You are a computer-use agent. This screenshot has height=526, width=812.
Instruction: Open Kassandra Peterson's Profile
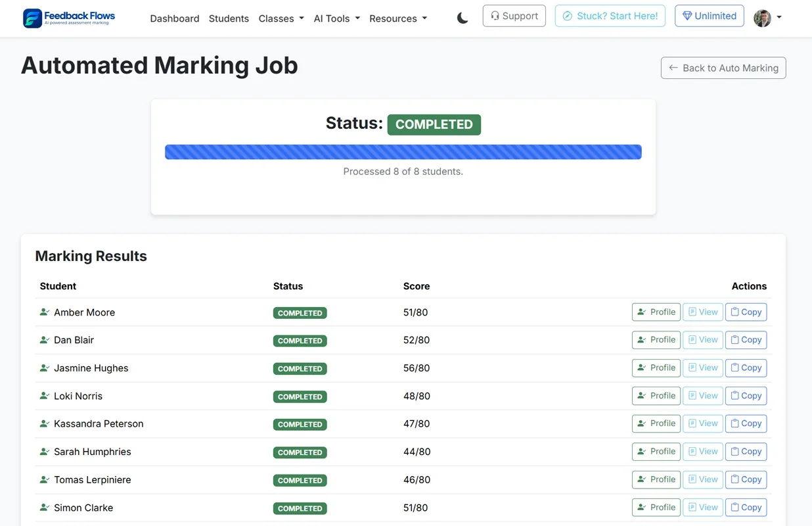[656, 423]
